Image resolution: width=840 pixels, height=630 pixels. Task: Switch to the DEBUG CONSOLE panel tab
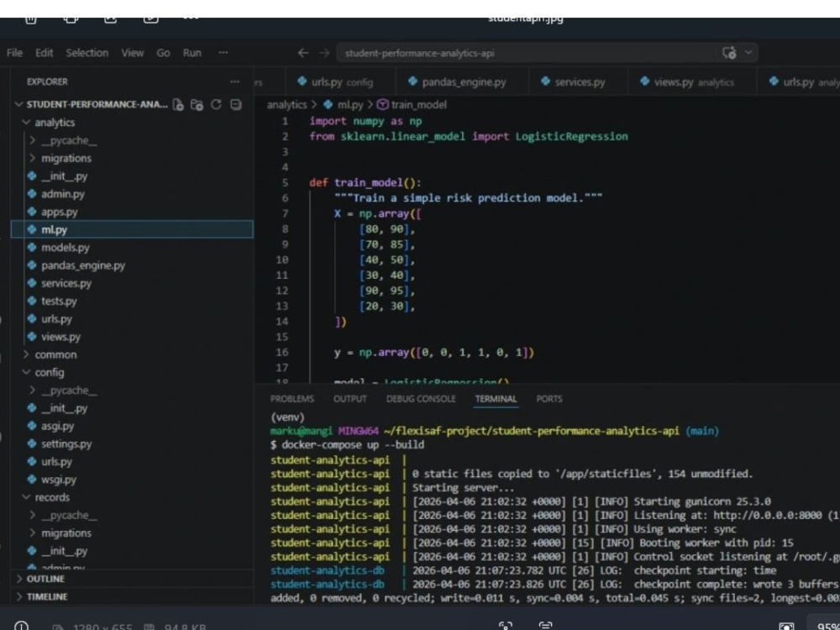click(421, 399)
